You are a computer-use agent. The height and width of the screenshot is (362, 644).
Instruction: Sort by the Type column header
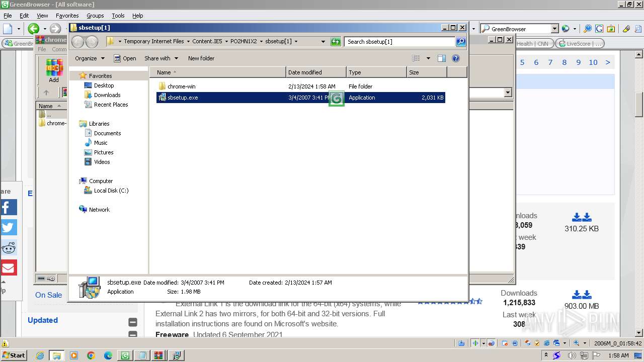pos(376,72)
